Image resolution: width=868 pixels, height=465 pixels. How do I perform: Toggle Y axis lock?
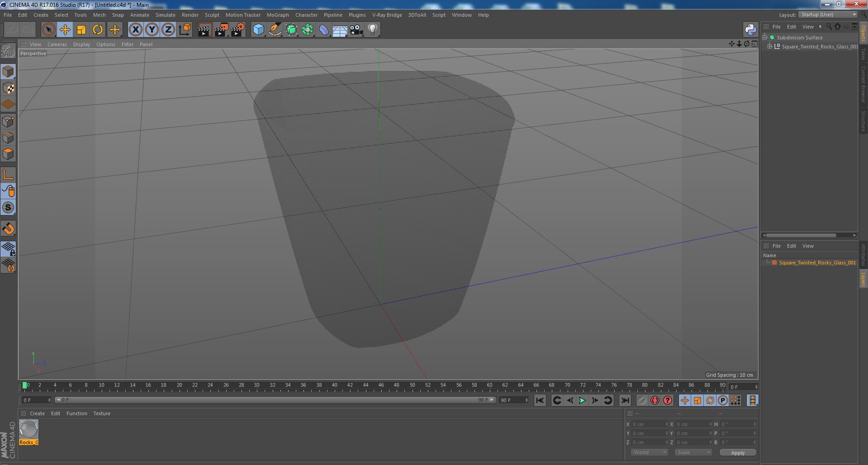pyautogui.click(x=152, y=30)
